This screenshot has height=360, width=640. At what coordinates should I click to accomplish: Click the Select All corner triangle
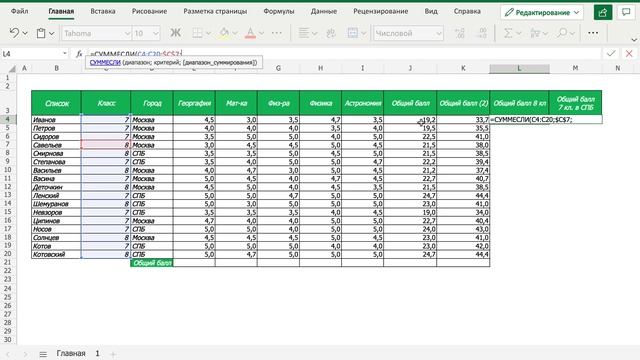point(12,69)
